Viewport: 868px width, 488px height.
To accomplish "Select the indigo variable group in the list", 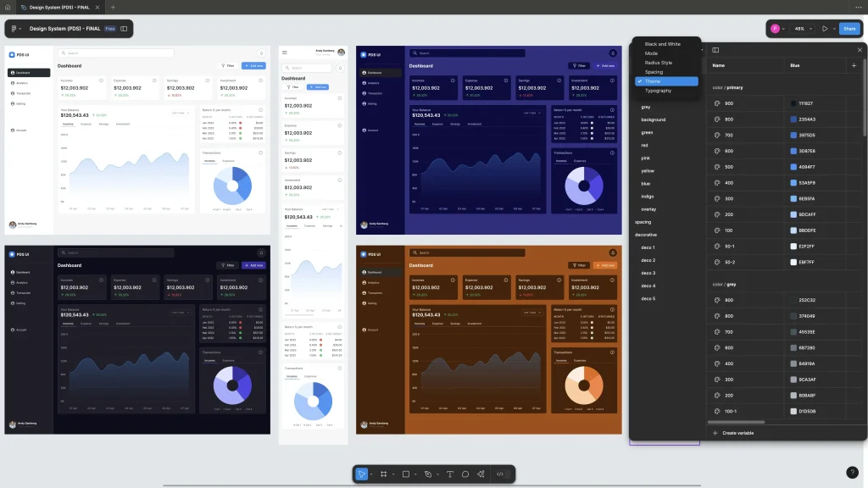I will (646, 197).
